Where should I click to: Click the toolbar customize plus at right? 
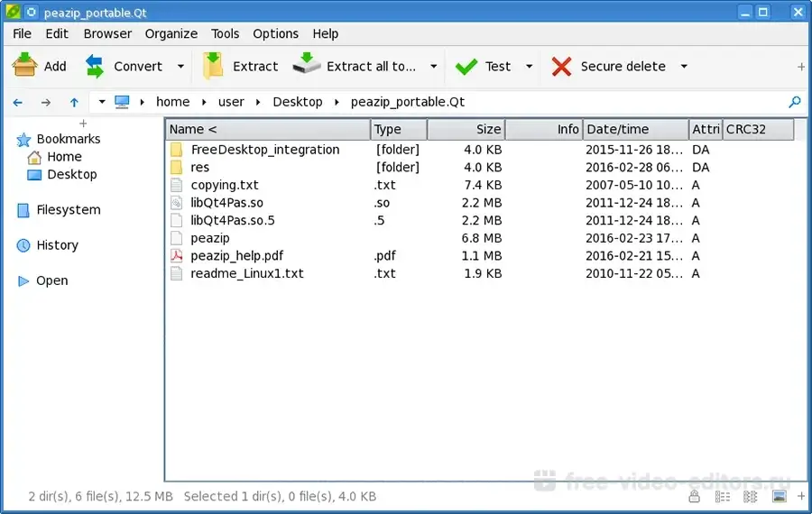801,67
